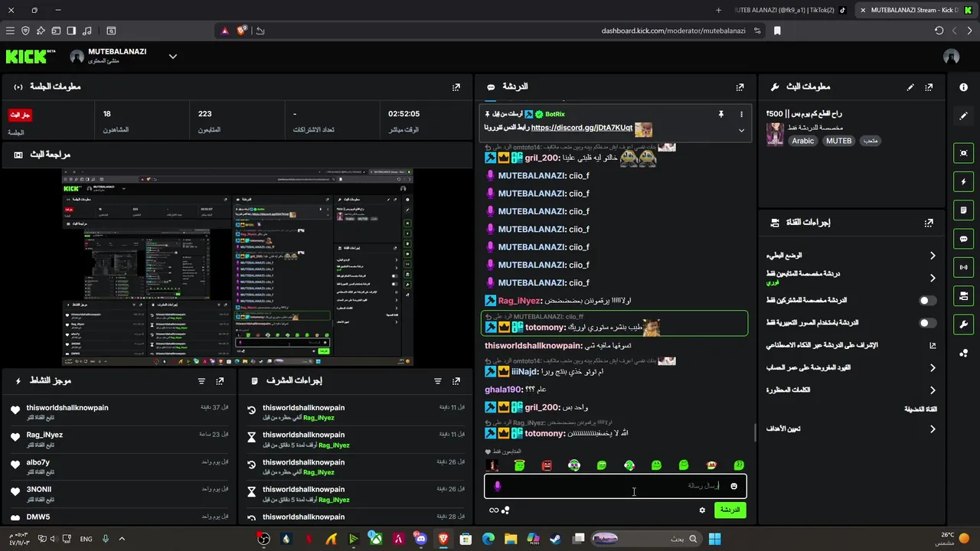Image resolution: width=980 pixels, height=551 pixels.
Task: Open the profile avatar in the top-right corner
Action: click(x=952, y=57)
